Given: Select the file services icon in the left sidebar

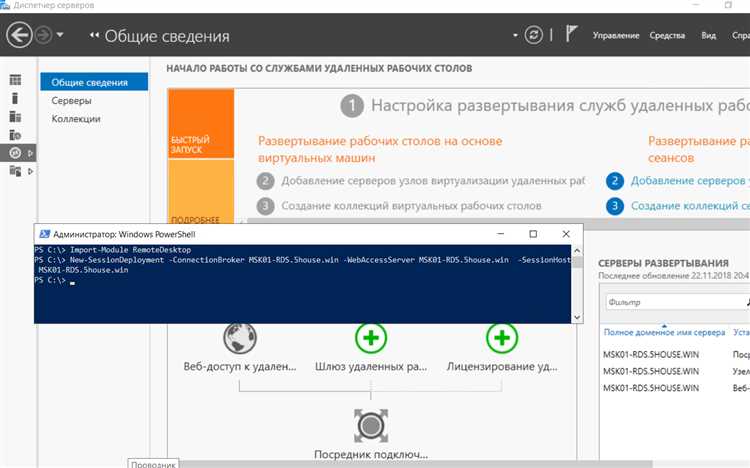Looking at the screenshot, I should coord(15,135).
